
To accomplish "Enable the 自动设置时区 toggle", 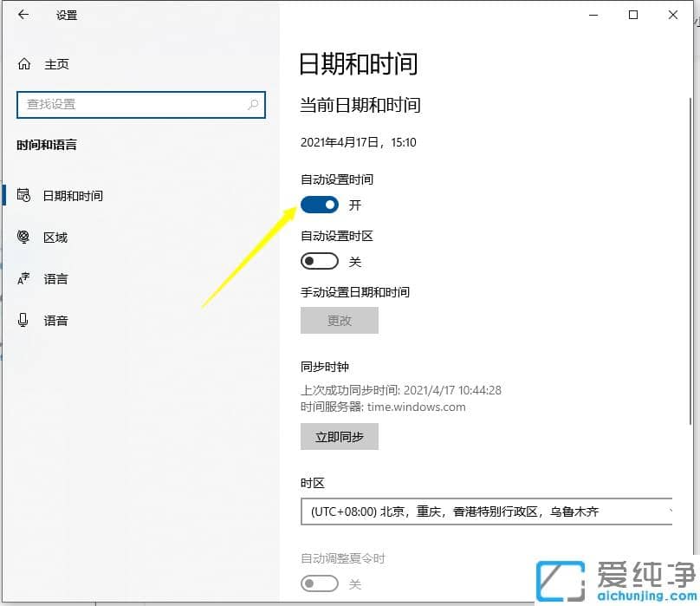I will tap(319, 261).
